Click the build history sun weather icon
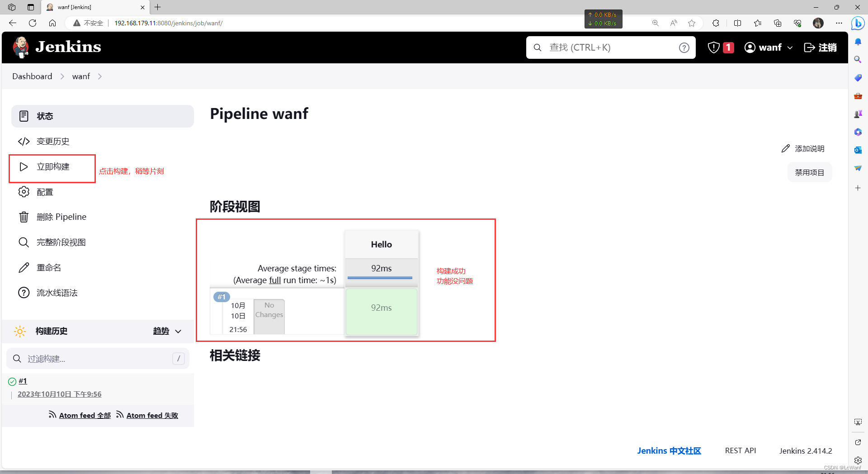 point(20,331)
